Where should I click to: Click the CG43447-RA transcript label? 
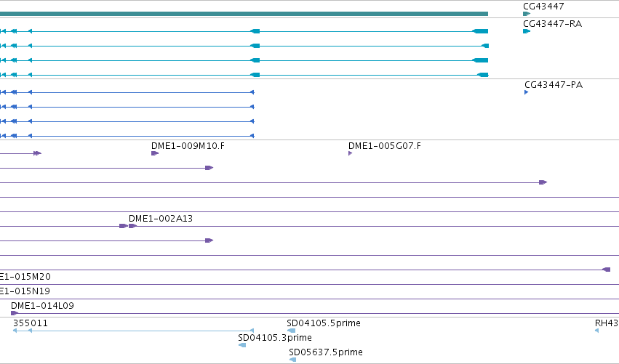tap(552, 24)
